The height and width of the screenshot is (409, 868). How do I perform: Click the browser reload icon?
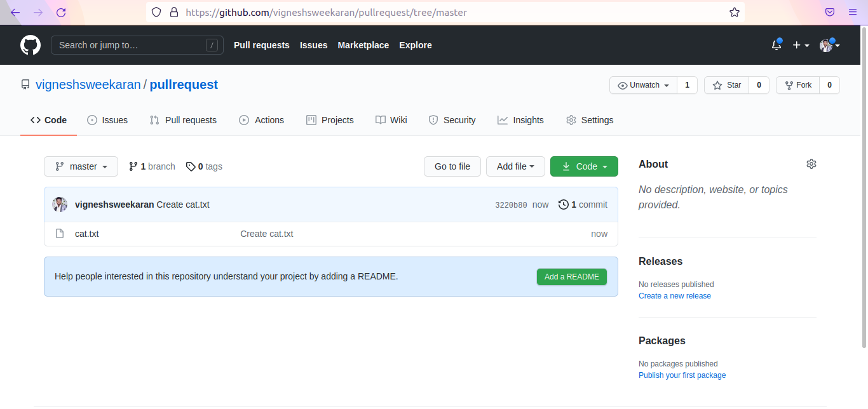(x=61, y=12)
